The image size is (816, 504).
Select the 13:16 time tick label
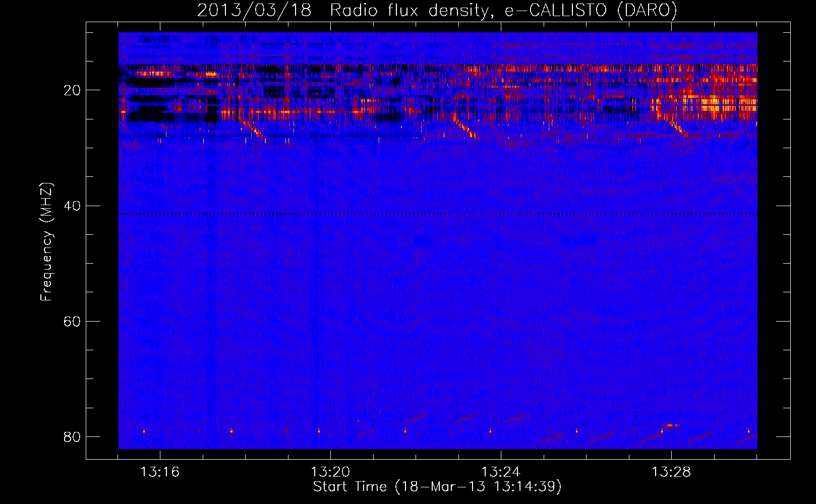point(160,472)
